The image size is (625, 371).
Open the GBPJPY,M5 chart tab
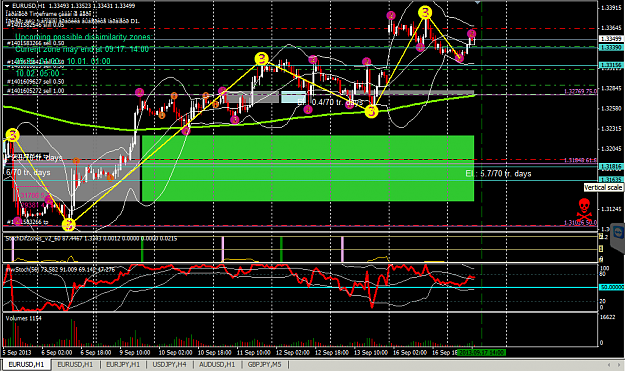[x=264, y=365]
